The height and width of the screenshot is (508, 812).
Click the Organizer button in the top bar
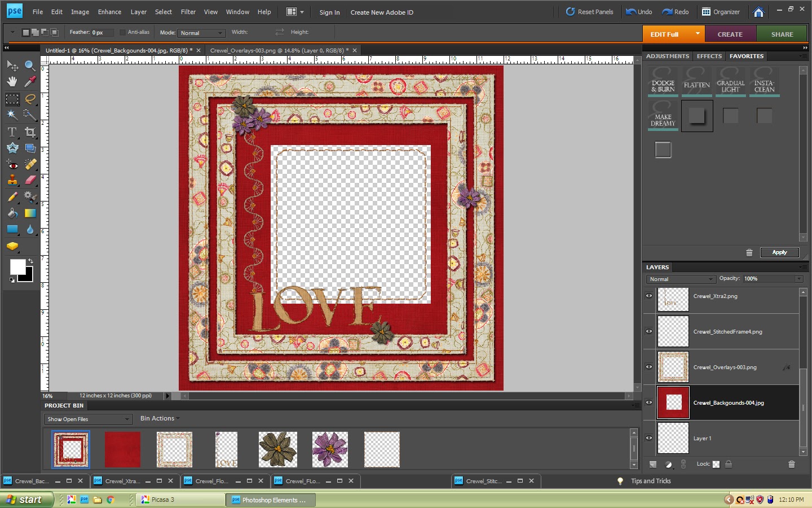tap(721, 11)
